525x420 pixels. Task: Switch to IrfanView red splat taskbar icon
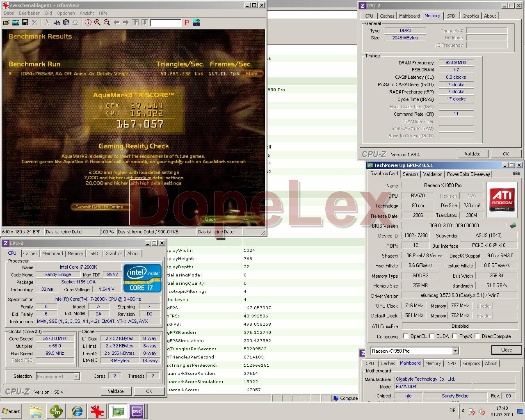coord(97,411)
